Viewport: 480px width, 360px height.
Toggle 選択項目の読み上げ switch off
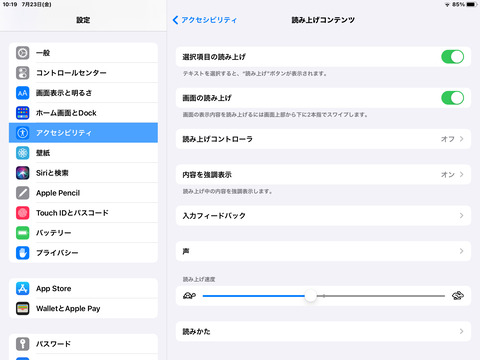(452, 57)
